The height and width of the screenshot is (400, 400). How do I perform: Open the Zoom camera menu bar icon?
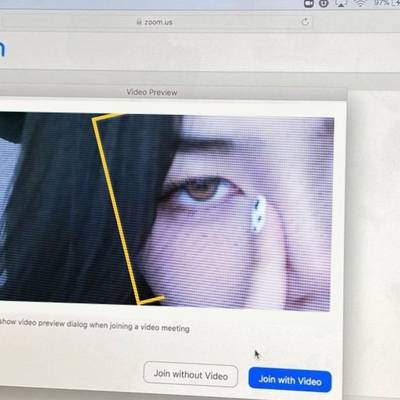tap(309, 4)
